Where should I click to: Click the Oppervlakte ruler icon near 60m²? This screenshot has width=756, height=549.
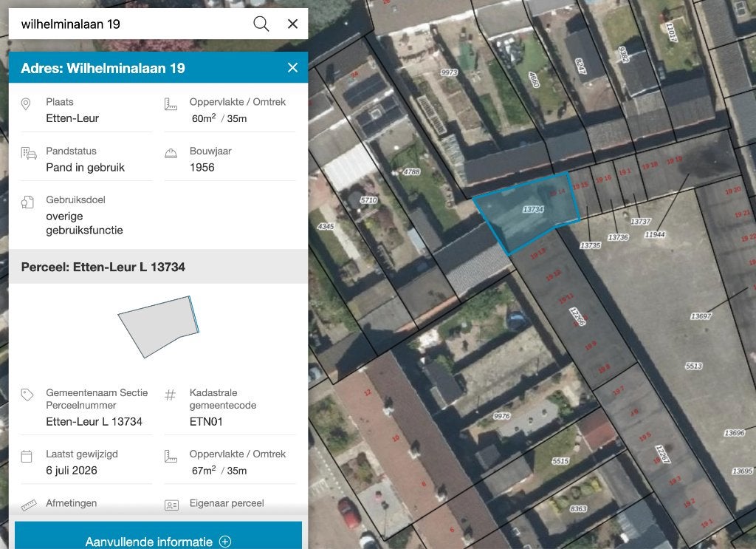(171, 104)
